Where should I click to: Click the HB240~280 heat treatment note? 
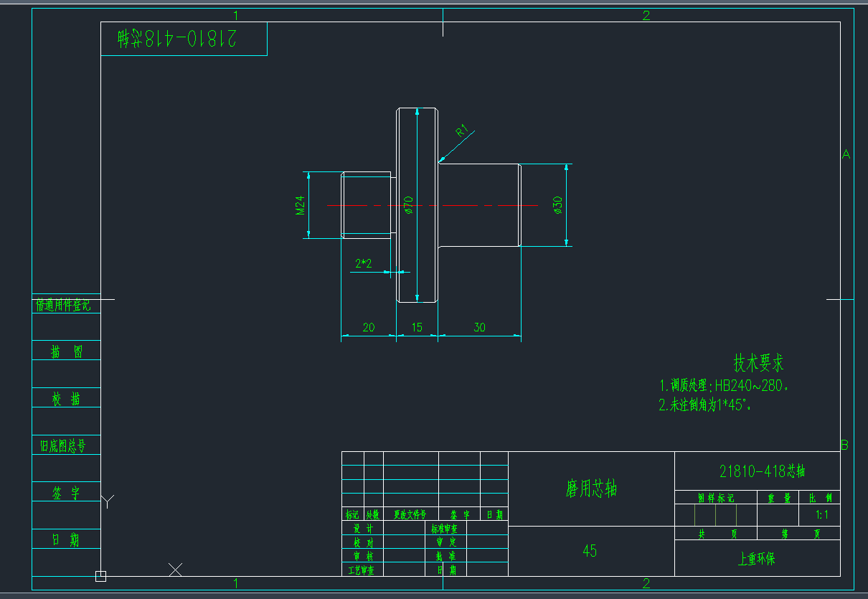[725, 386]
